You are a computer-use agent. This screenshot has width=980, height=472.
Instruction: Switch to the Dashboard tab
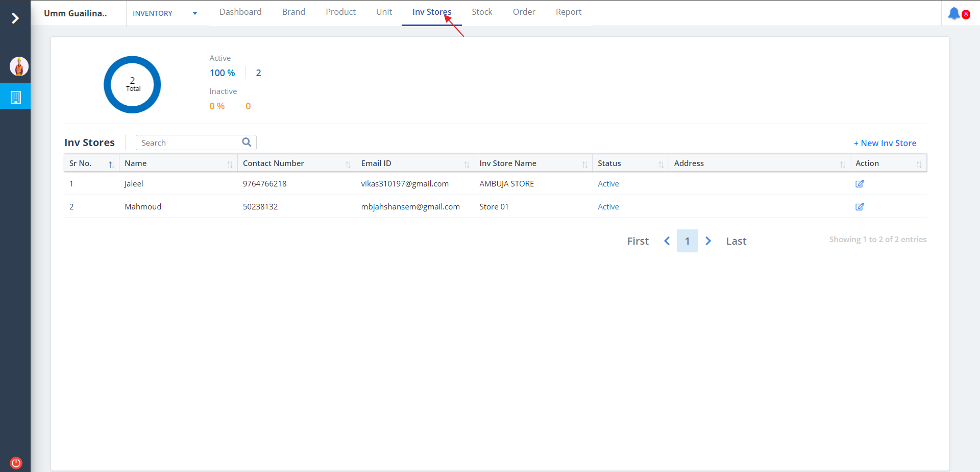coord(240,12)
